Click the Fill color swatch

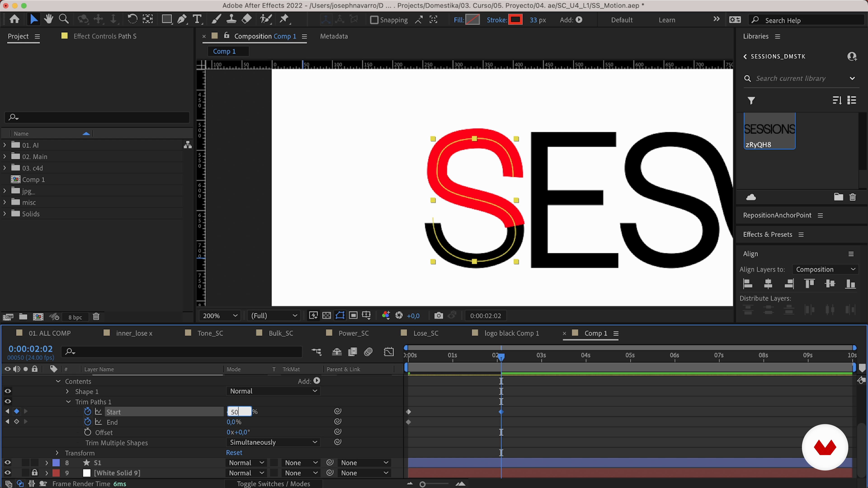pyautogui.click(x=472, y=19)
